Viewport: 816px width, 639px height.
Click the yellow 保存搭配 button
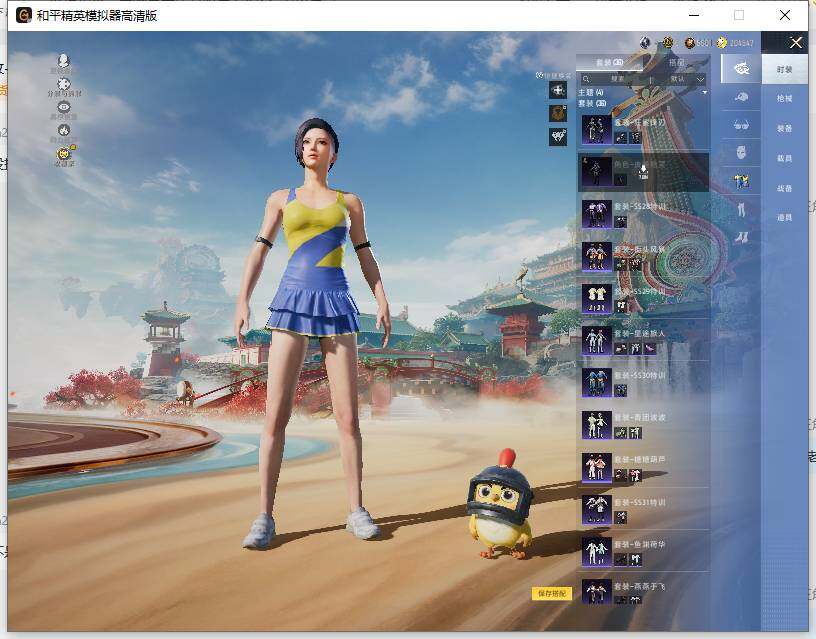pos(551,593)
